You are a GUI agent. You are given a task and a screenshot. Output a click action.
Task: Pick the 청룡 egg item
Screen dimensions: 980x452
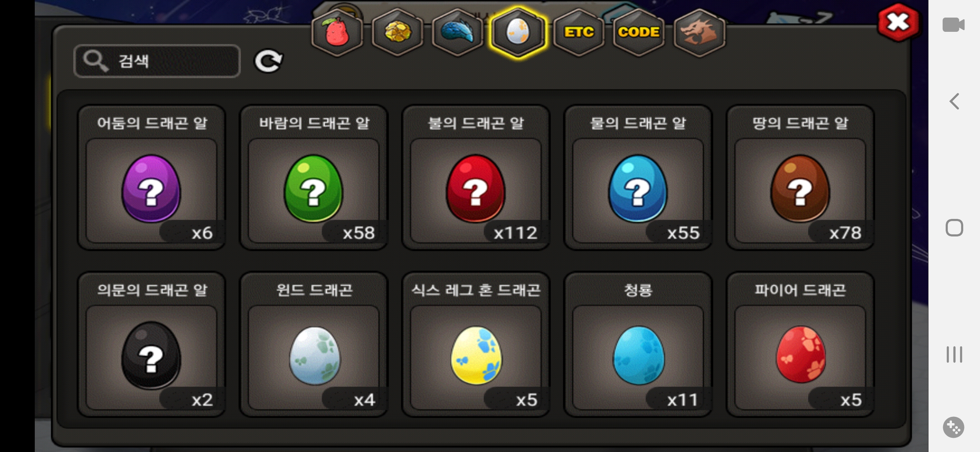pyautogui.click(x=638, y=344)
